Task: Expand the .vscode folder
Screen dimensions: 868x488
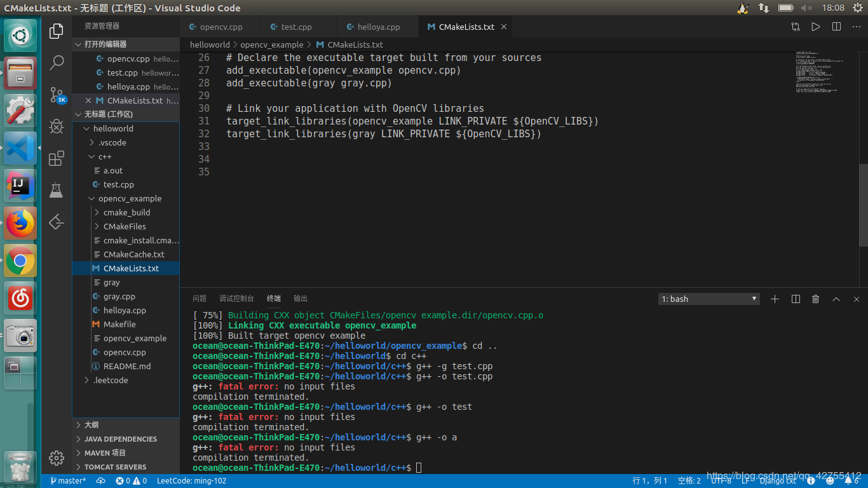Action: click(126, 142)
